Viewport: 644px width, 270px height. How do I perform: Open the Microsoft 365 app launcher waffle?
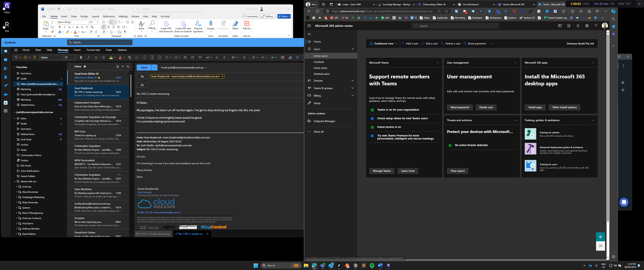coord(309,25)
